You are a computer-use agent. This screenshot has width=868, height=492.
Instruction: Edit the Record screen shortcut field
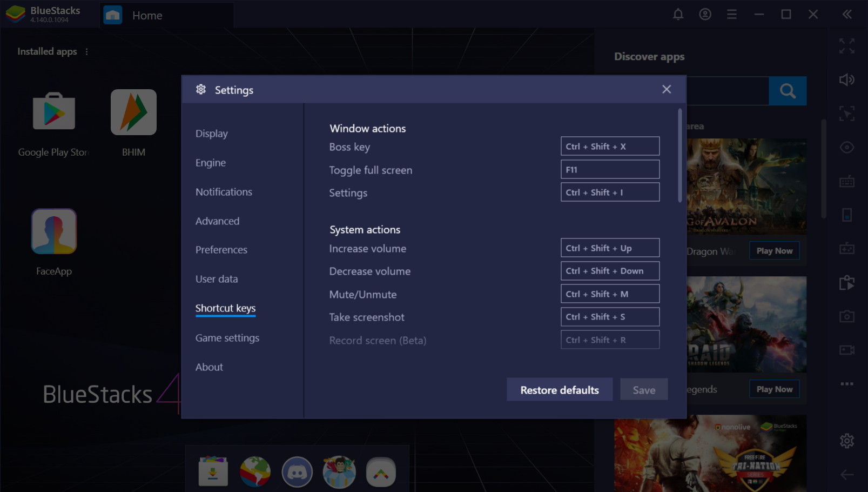click(610, 340)
